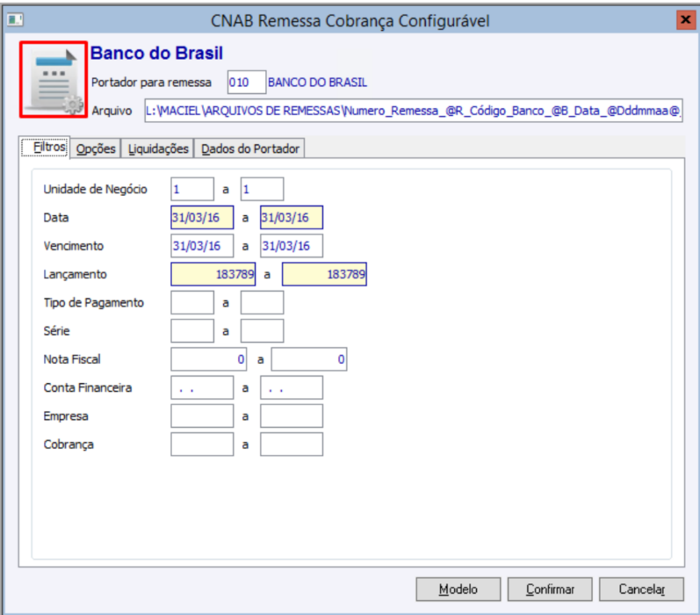Click the first Tipo de Pagamento field
The image size is (700, 615).
[x=192, y=303]
